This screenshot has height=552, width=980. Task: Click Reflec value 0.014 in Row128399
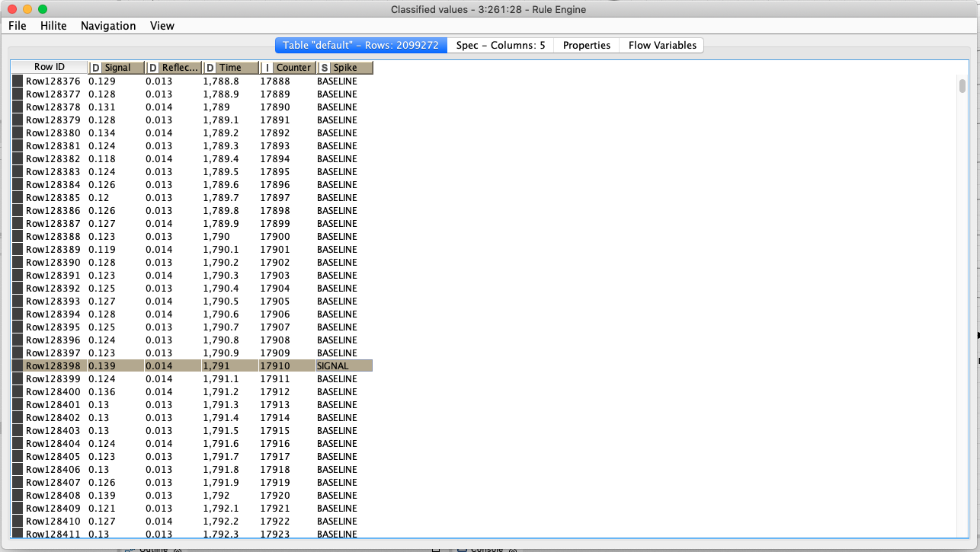click(x=159, y=378)
